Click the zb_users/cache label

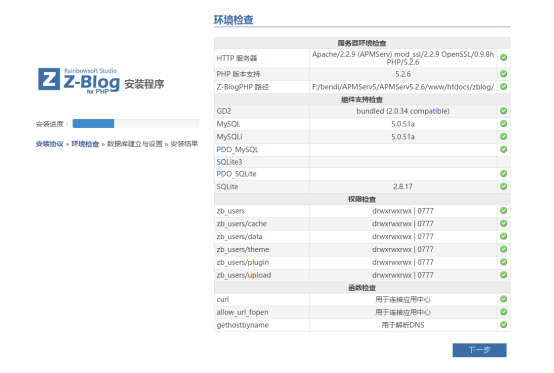click(x=242, y=224)
